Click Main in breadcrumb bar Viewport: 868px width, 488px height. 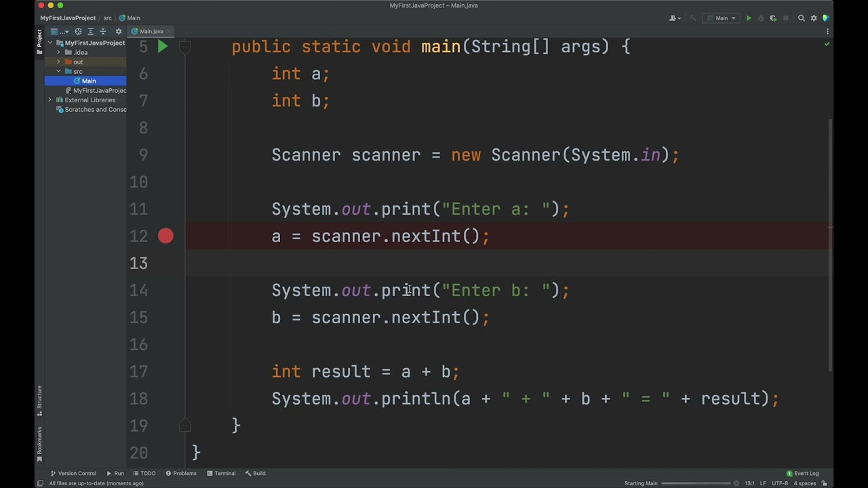(x=130, y=18)
